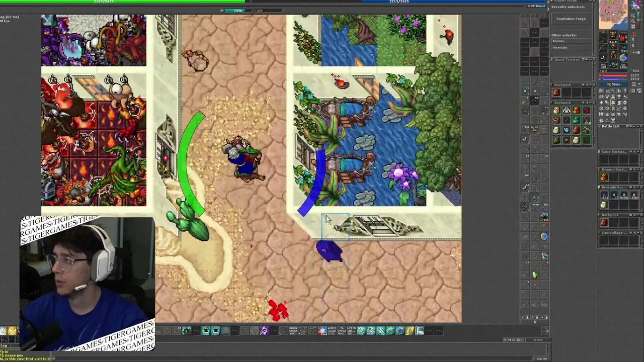Use the red and blue burst hotkey
Viewport: 644px width, 362px height.
click(x=323, y=330)
